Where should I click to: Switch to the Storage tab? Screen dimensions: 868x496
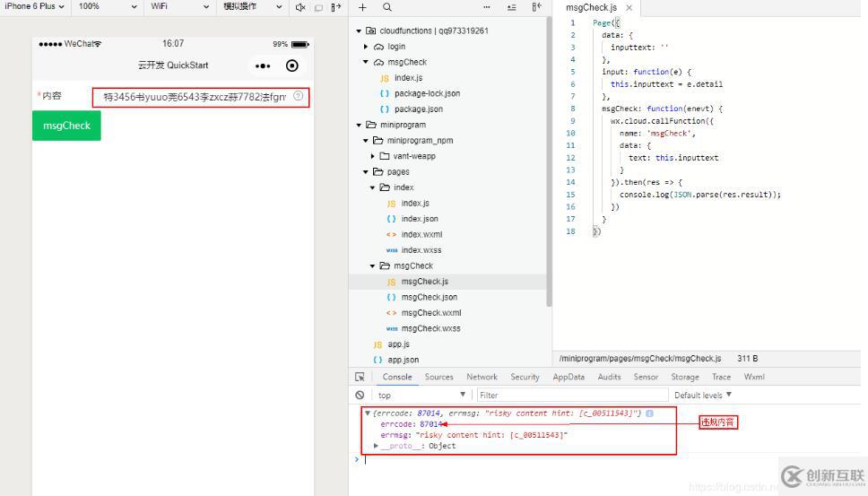pos(685,377)
